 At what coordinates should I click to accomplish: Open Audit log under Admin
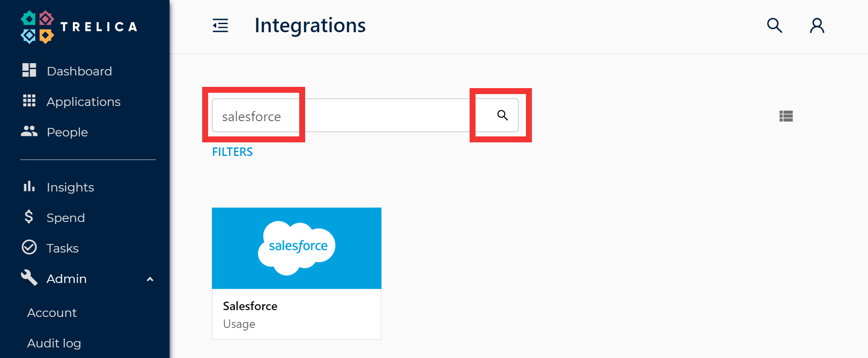54,343
